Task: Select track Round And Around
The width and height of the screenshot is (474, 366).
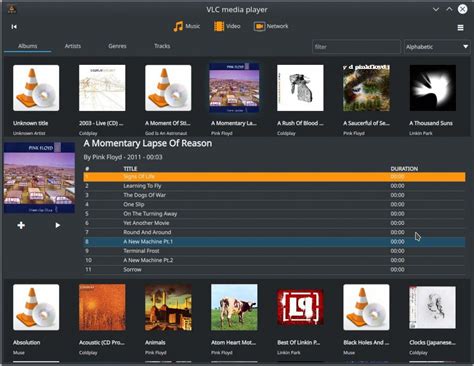Action: [274, 232]
